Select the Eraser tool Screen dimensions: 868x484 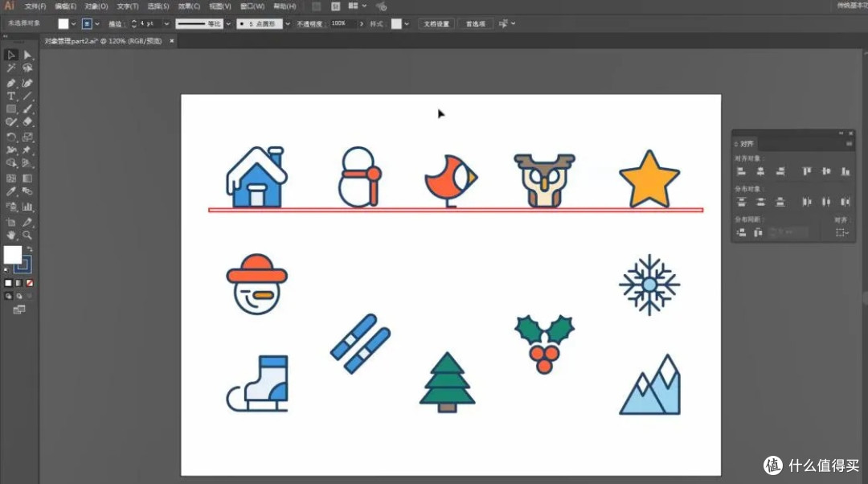(27, 122)
